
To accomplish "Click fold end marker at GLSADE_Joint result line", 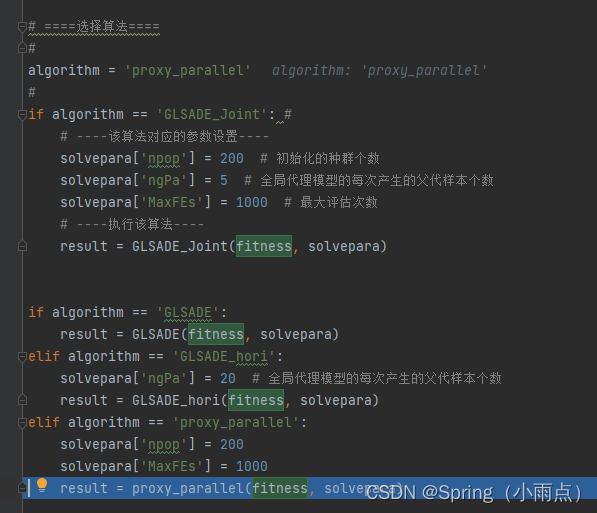I will tap(22, 246).
